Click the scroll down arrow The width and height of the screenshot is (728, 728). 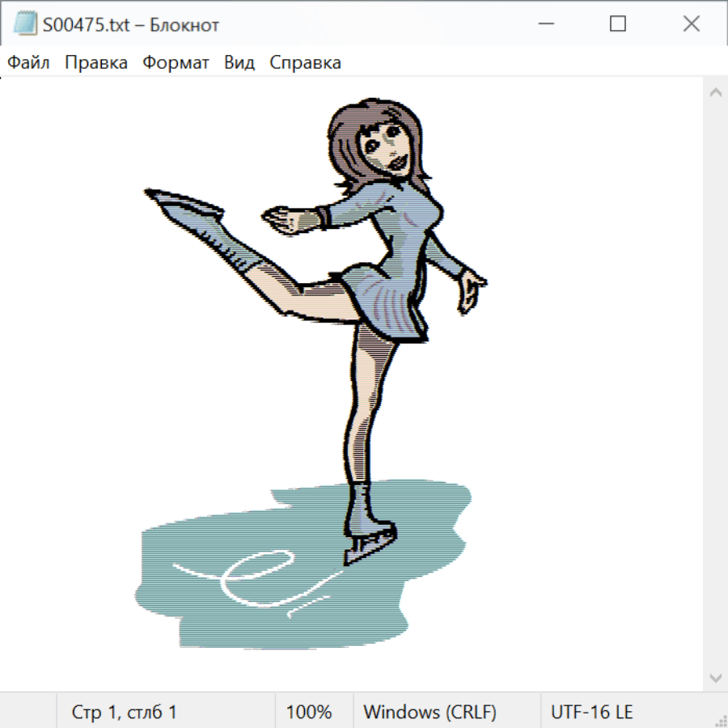pyautogui.click(x=715, y=677)
